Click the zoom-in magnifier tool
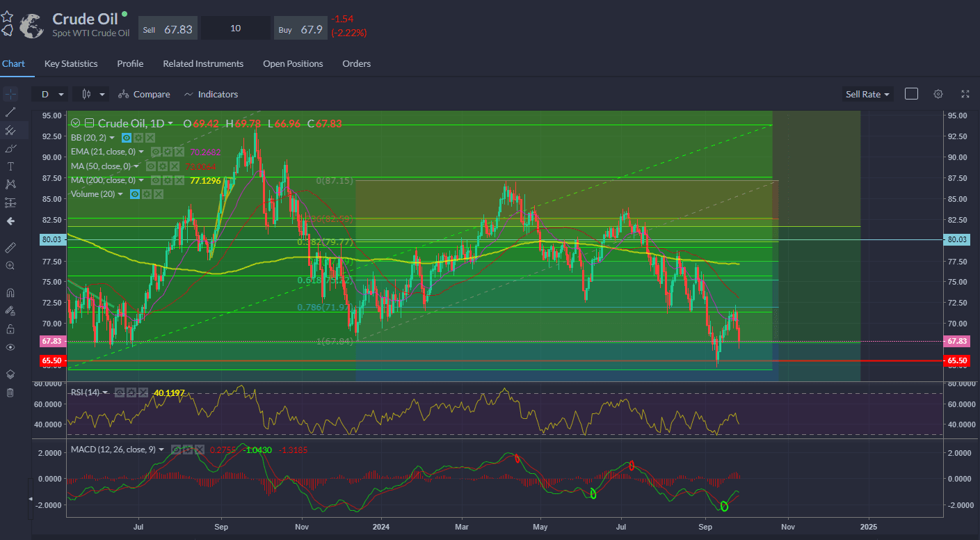 tap(10, 265)
